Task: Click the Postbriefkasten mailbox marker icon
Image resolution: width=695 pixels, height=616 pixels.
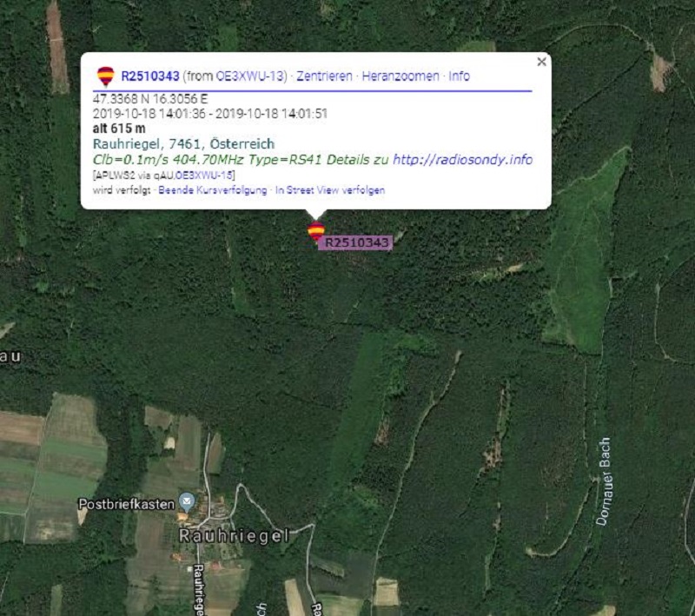Action: click(187, 502)
